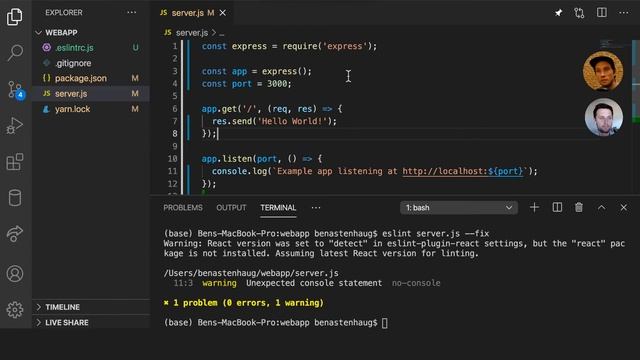Open the Explorer view in activity bar

[x=15, y=17]
